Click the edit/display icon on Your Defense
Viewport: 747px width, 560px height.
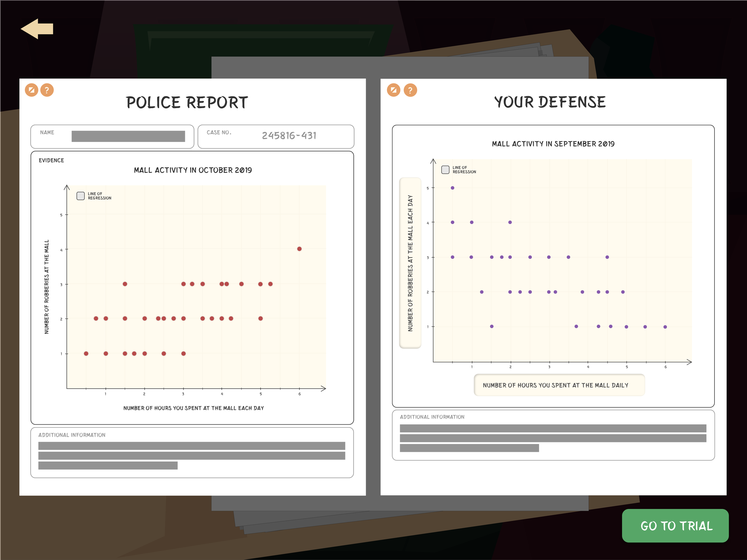coord(394,90)
